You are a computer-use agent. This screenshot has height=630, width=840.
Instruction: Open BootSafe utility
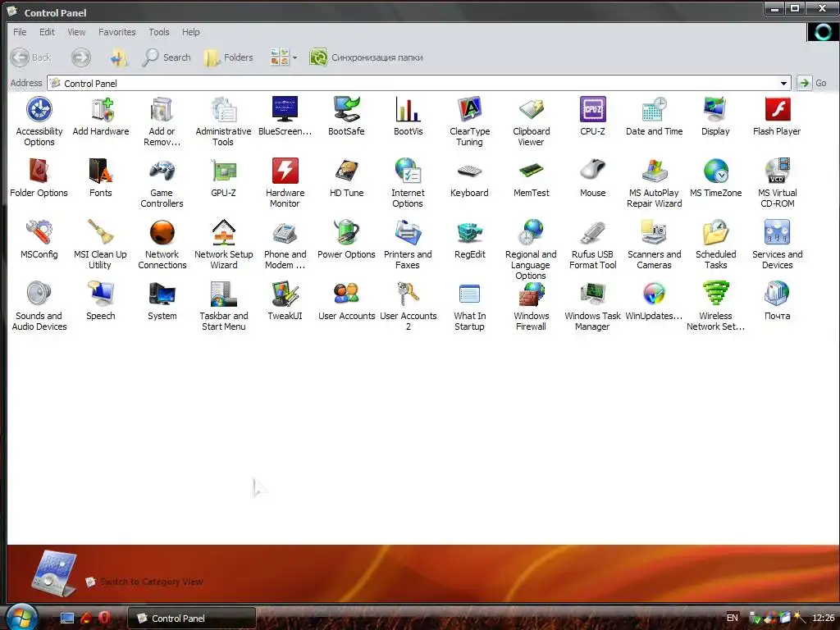[x=347, y=116]
